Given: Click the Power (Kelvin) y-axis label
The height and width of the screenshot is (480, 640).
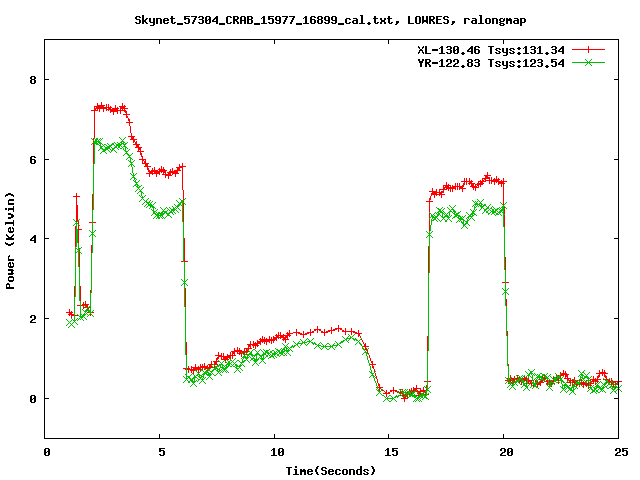Looking at the screenshot, I should point(10,241).
